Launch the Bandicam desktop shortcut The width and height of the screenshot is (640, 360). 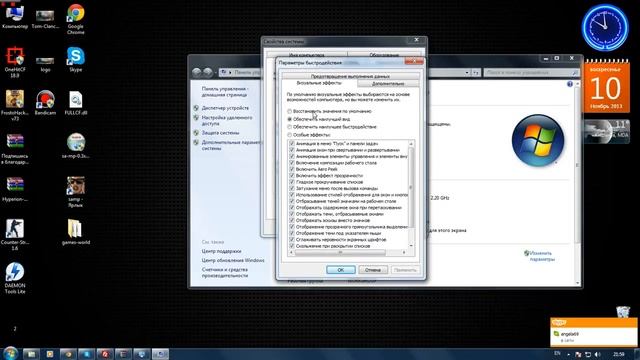click(45, 103)
